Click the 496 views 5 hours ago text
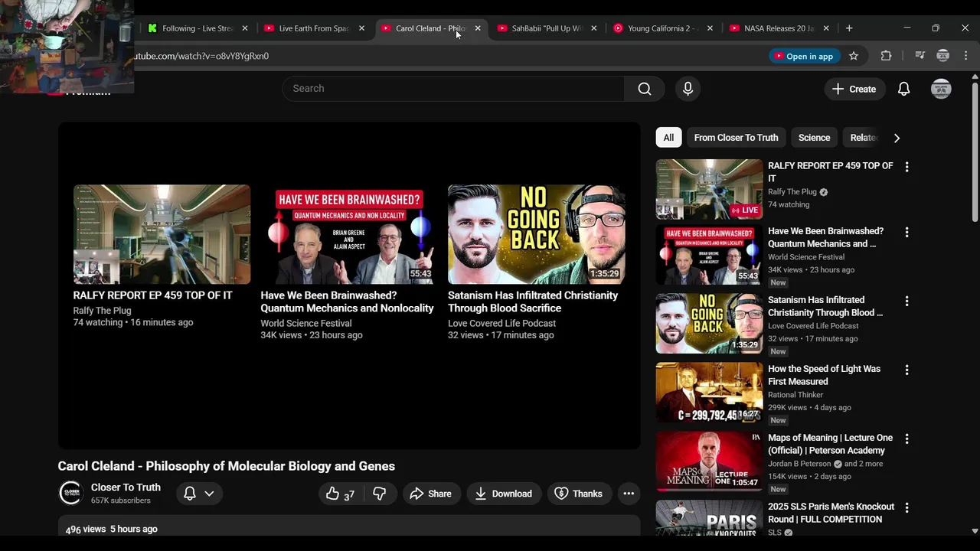 coord(112,529)
